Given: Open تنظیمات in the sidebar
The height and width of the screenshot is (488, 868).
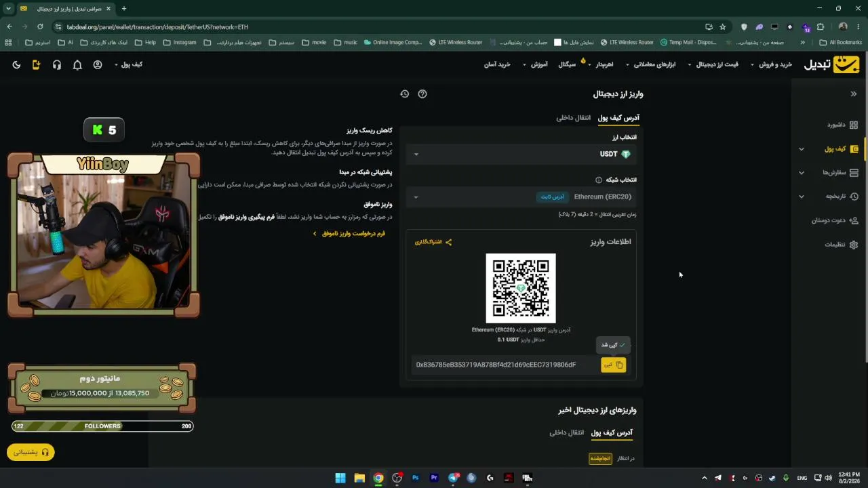Looking at the screenshot, I should [x=841, y=245].
